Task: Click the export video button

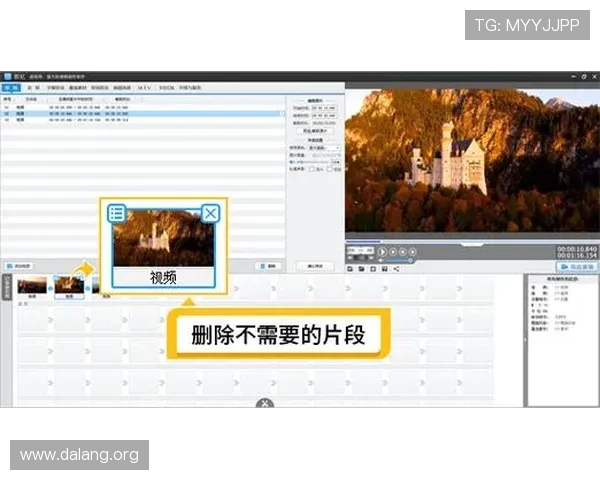Action: pos(576,267)
